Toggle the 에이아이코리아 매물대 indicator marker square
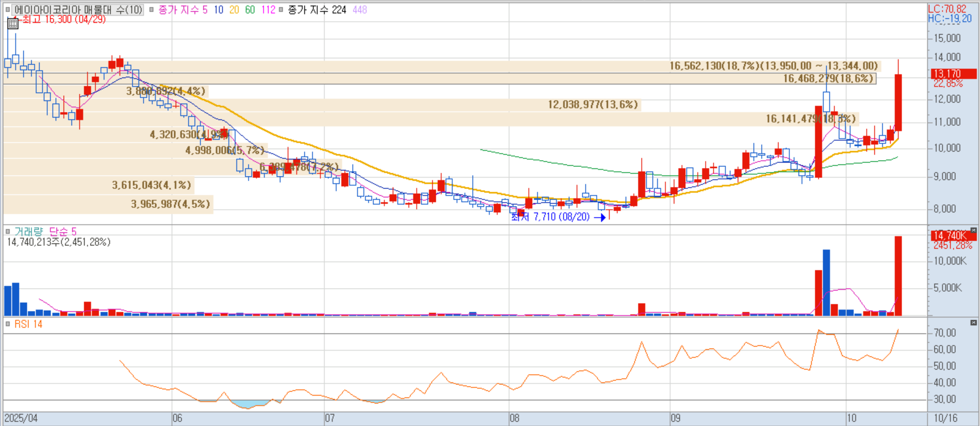The image size is (980, 426). point(8,9)
